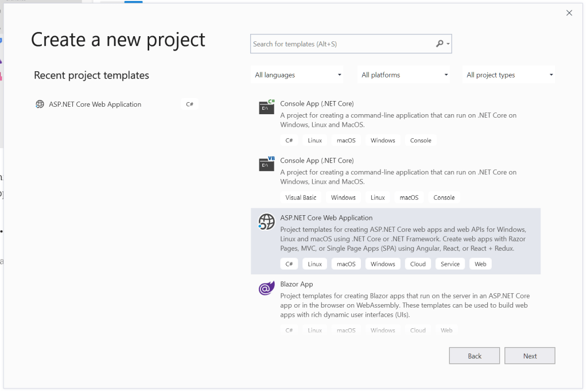Close the Create a new project dialog
Viewport: 587px width, 392px height.
click(x=569, y=13)
